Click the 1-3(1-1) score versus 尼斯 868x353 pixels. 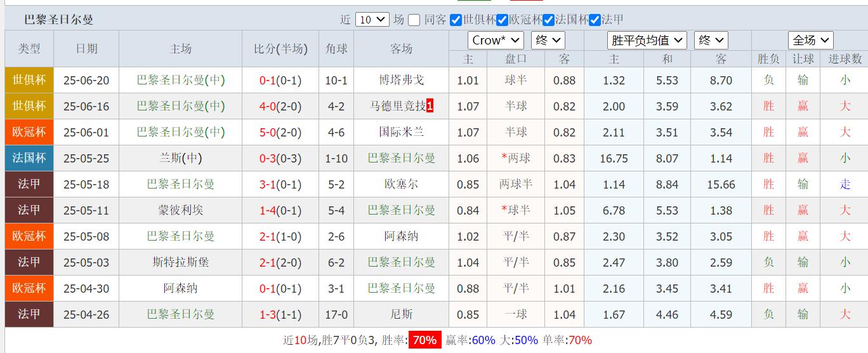click(x=280, y=314)
